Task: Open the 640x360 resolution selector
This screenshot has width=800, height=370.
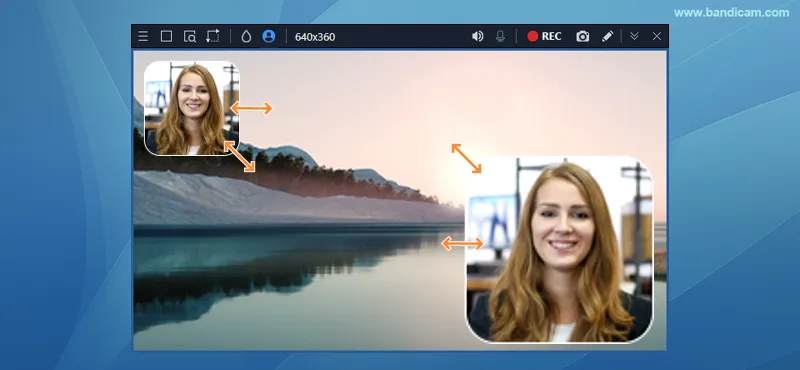Action: [315, 37]
